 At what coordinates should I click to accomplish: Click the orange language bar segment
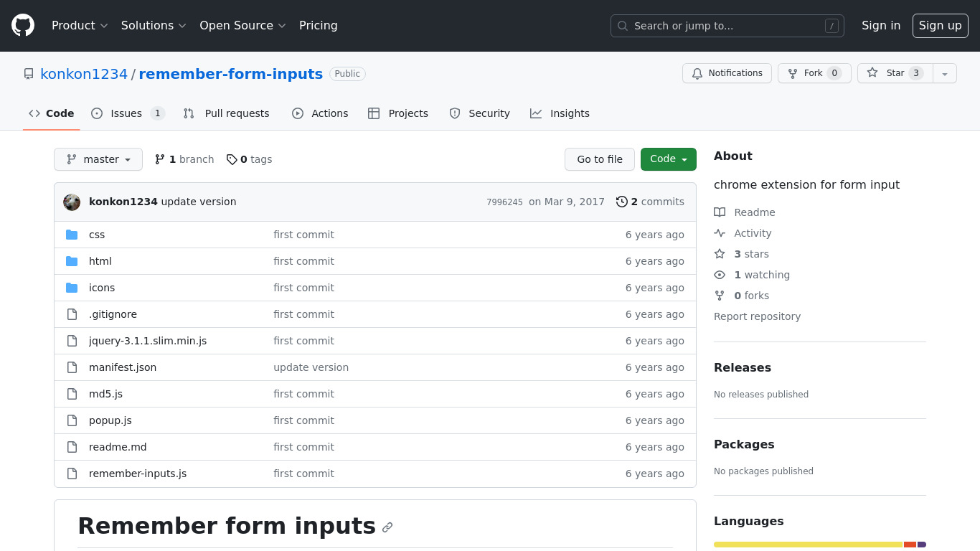pyautogui.click(x=910, y=545)
